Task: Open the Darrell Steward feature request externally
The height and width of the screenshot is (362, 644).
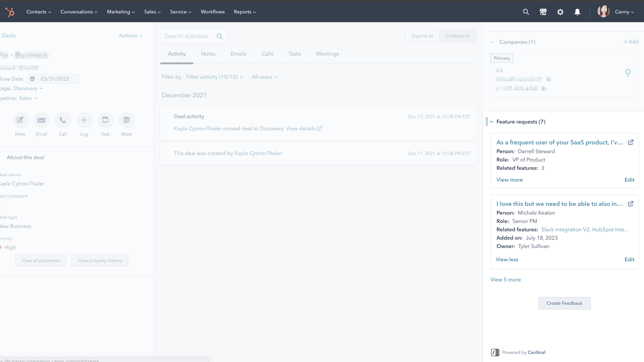Action: pos(631,142)
